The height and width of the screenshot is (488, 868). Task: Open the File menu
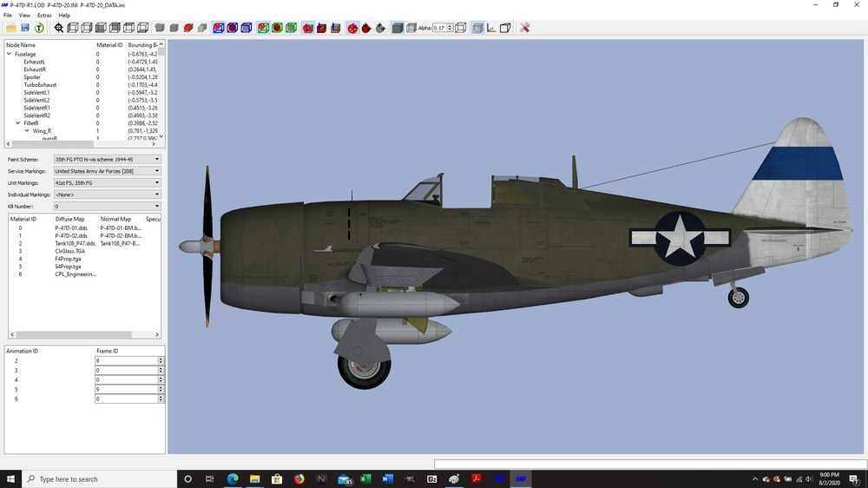click(x=8, y=16)
